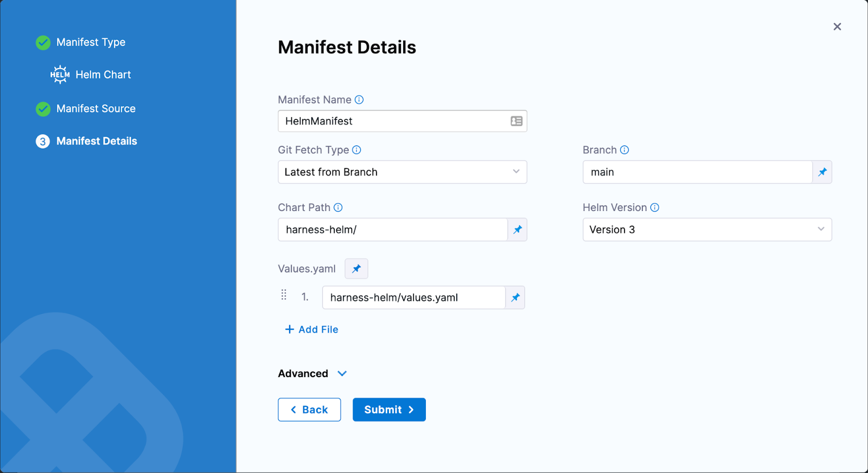This screenshot has width=868, height=473.
Task: Click the Helm Version info icon
Action: (x=655, y=207)
